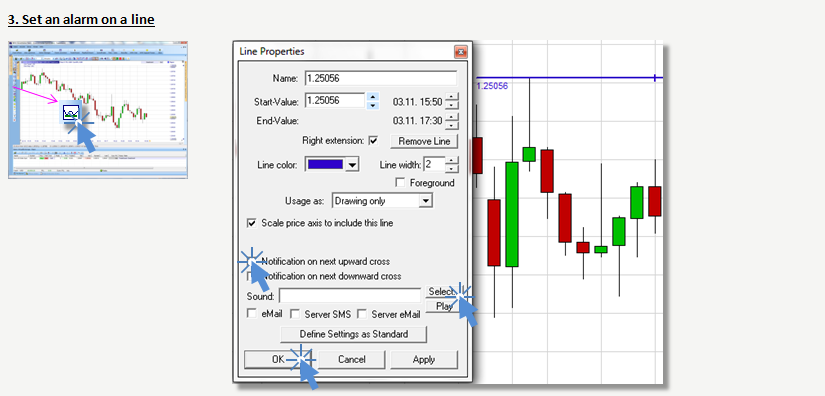Toggle the Right extension checkbox
825x396 pixels.
tap(373, 140)
